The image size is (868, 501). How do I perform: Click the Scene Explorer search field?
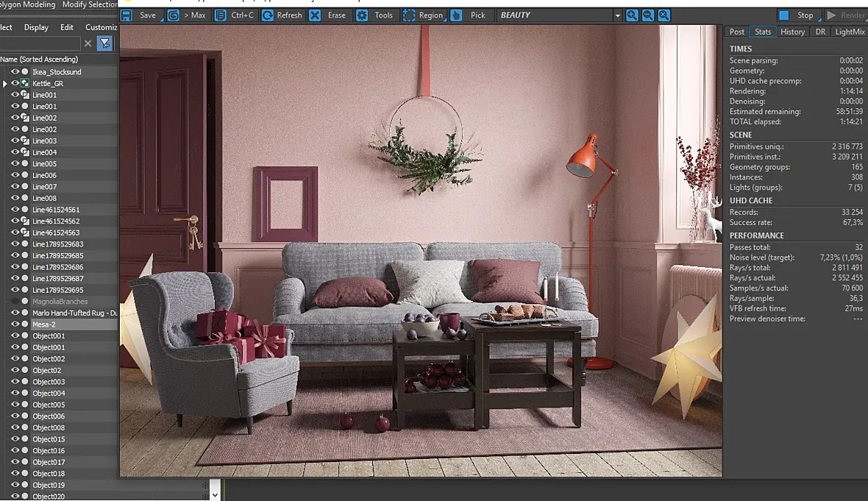tap(39, 43)
